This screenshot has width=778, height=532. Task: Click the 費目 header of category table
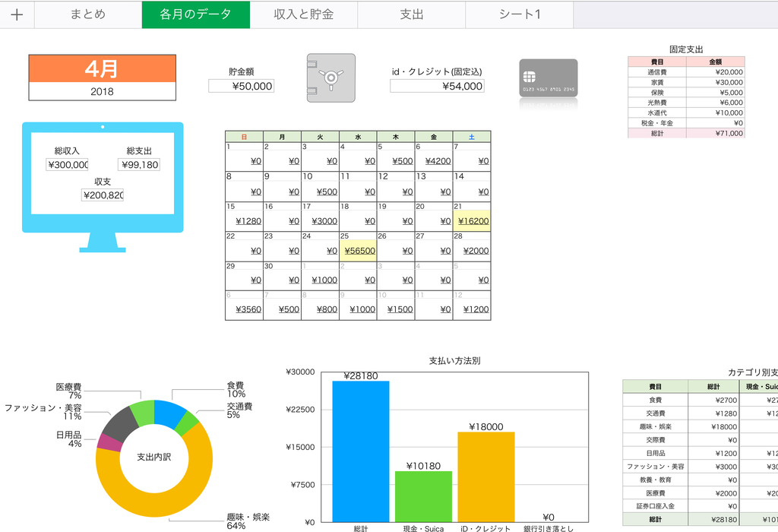pyautogui.click(x=656, y=387)
